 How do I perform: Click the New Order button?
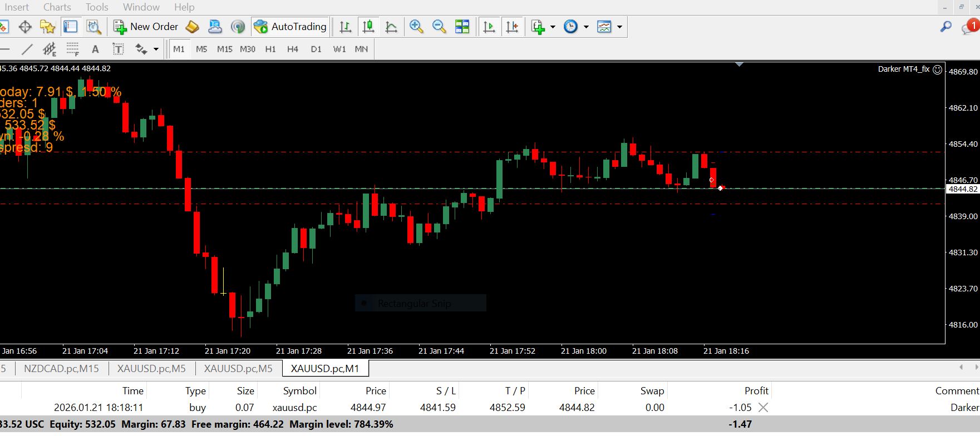[x=146, y=27]
